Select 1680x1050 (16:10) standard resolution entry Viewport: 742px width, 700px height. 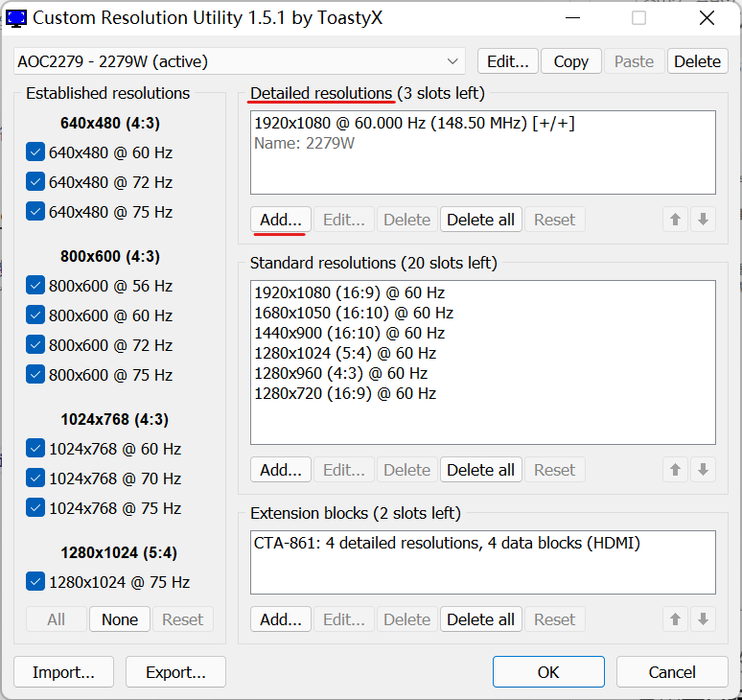coord(354,313)
